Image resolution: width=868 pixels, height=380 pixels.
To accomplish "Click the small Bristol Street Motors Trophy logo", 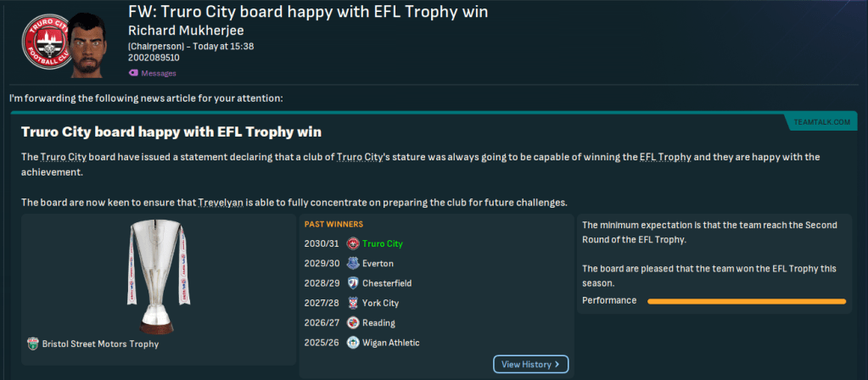I will point(33,344).
